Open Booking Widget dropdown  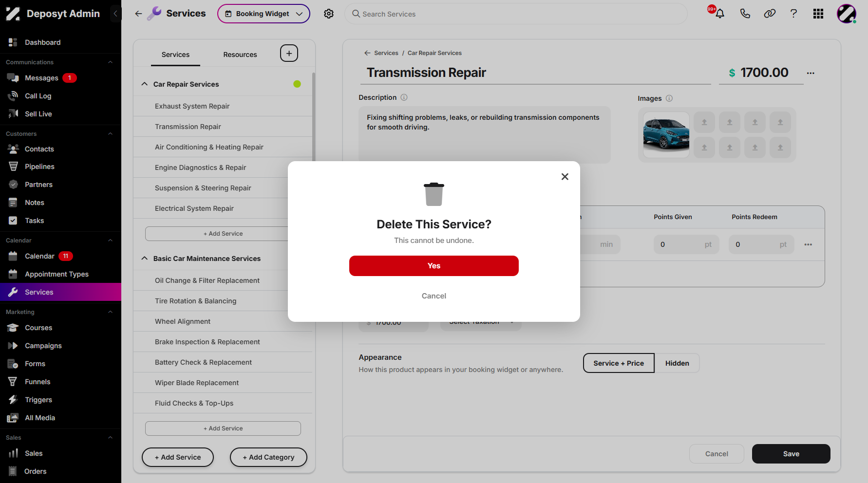pos(264,14)
